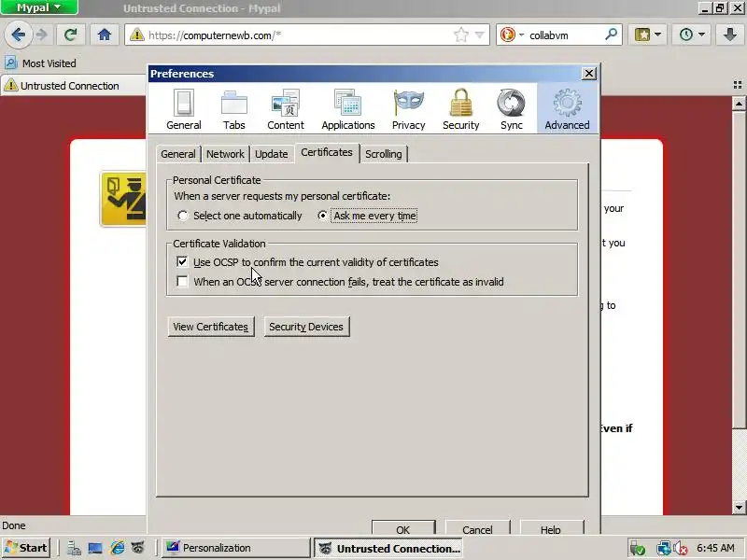
Task: Switch to Personalization taskbar window
Action: click(235, 548)
